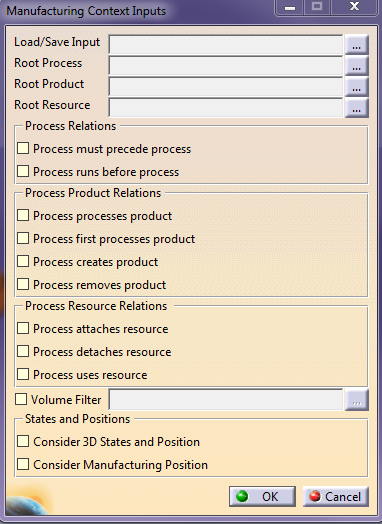Viewport: 382px width, 524px height.
Task: Check Process processes product option
Action: [23, 215]
